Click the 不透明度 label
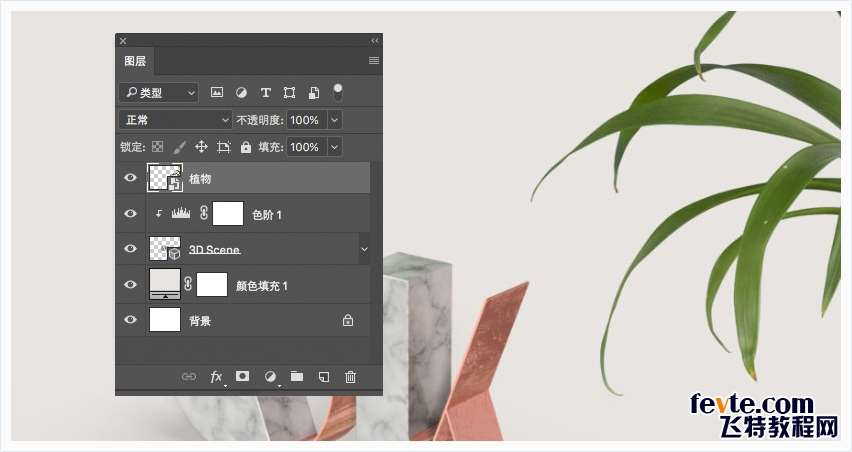 point(259,120)
